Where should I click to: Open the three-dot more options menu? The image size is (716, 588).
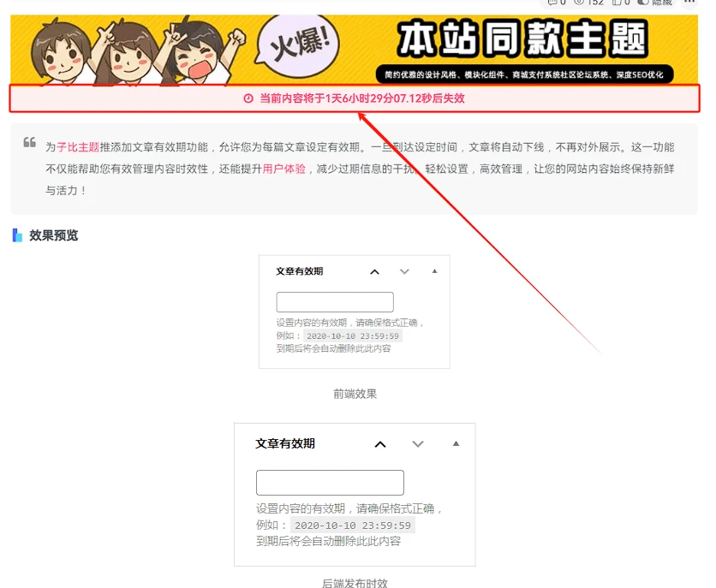pyautogui.click(x=690, y=3)
